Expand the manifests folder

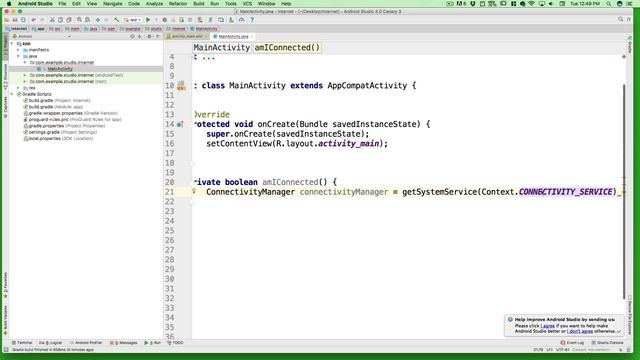18,50
